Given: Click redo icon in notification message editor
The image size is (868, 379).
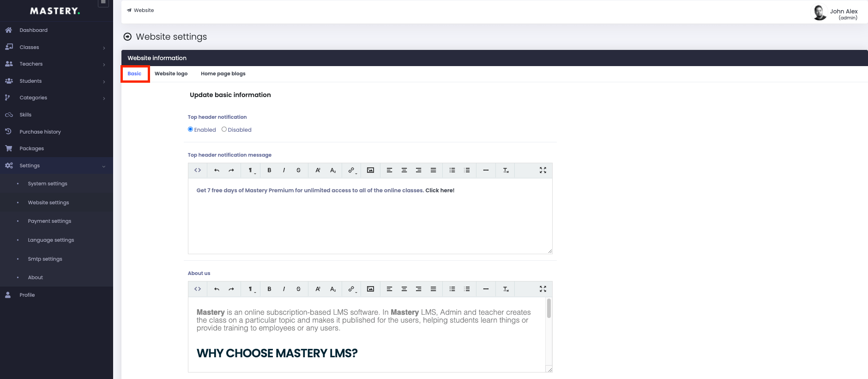Looking at the screenshot, I should tap(231, 170).
